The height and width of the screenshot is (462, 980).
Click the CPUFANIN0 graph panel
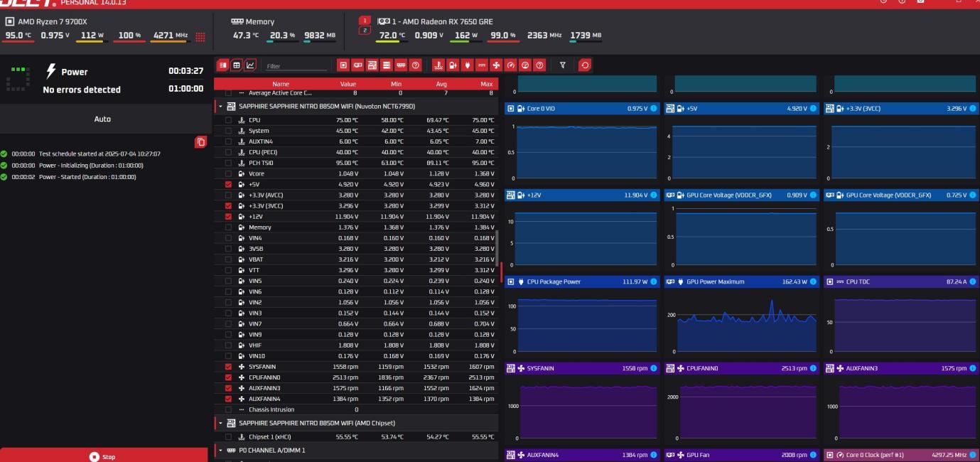[741, 402]
